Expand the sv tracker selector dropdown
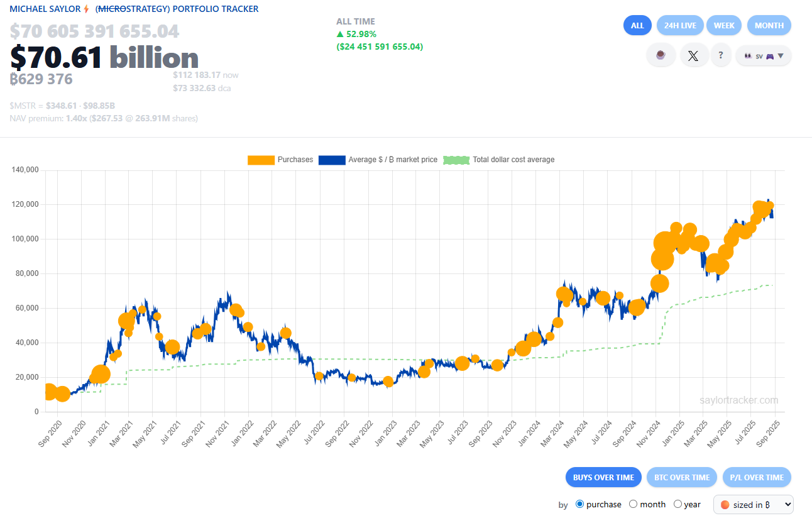The height and width of the screenshot is (523, 812). 764,55
